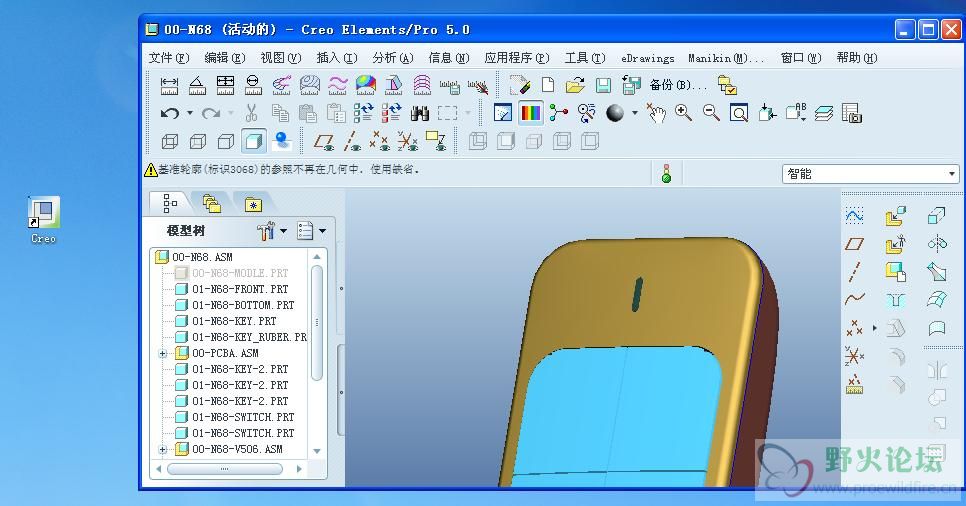Expand the 00-N68-V506.ASM tree node
The width and height of the screenshot is (966, 506).
pos(163,450)
